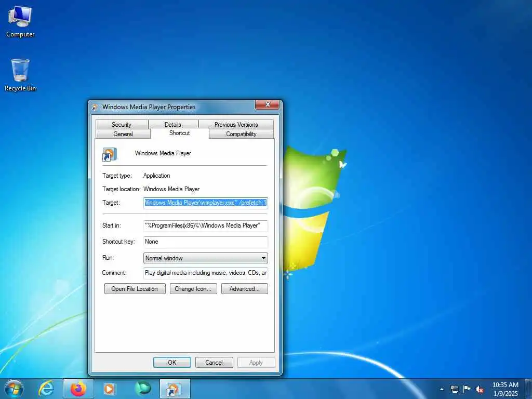Viewport: 532px width, 399px height.
Task: Select the Recycle Bin desktop icon
Action: pyautogui.click(x=20, y=75)
